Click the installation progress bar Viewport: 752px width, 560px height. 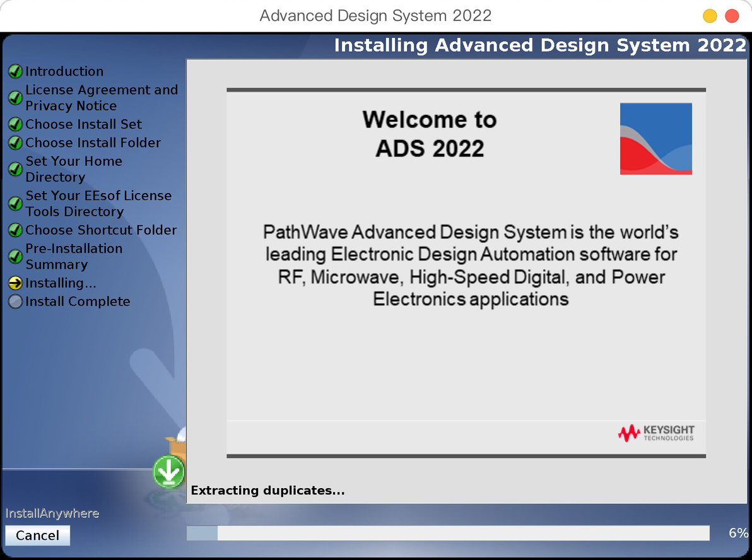coord(448,533)
